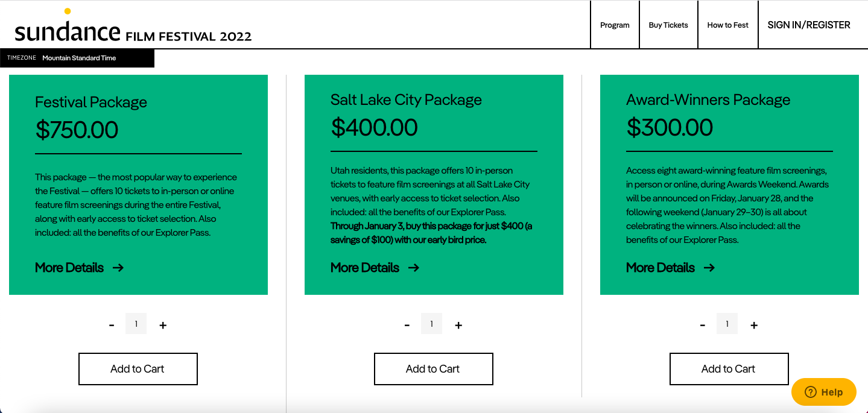Increase Festival Package quantity with plus icon

(x=163, y=324)
